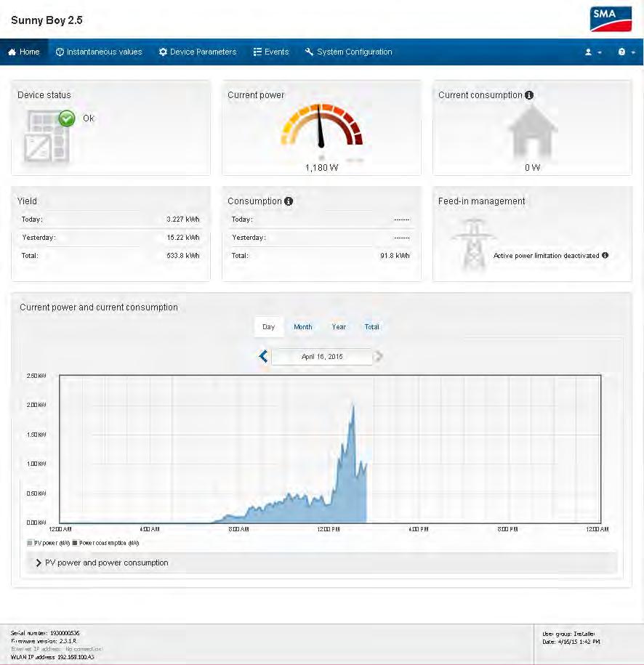Open the help question mark menu
The image size is (644, 665).
point(626,52)
